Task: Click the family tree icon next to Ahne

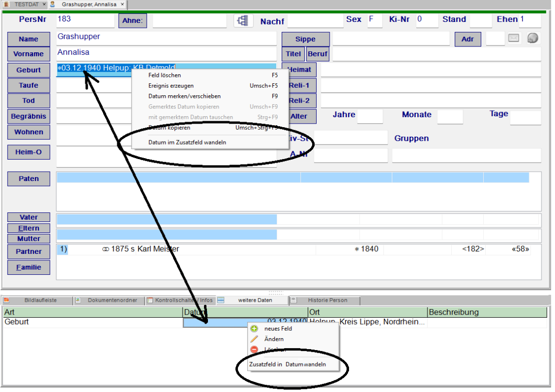Action: (x=244, y=21)
